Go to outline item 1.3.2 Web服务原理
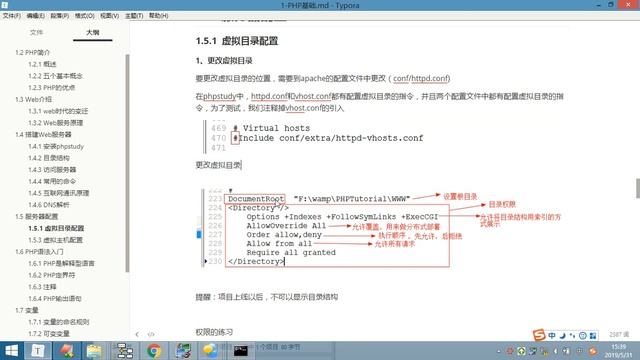This screenshot has width=640, height=360. click(56, 122)
